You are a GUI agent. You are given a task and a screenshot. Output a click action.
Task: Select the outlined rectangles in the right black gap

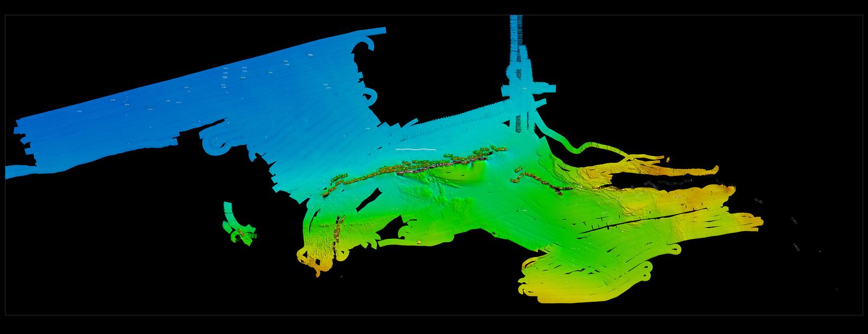(x=673, y=183)
